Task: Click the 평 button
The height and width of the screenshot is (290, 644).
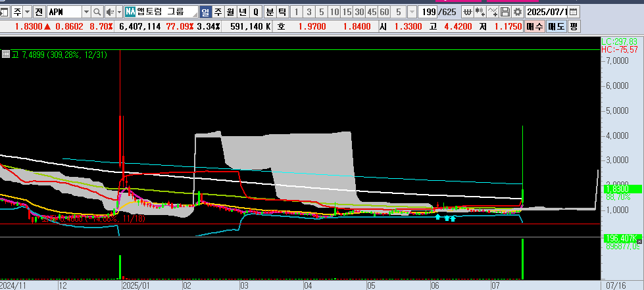Action: point(574,27)
